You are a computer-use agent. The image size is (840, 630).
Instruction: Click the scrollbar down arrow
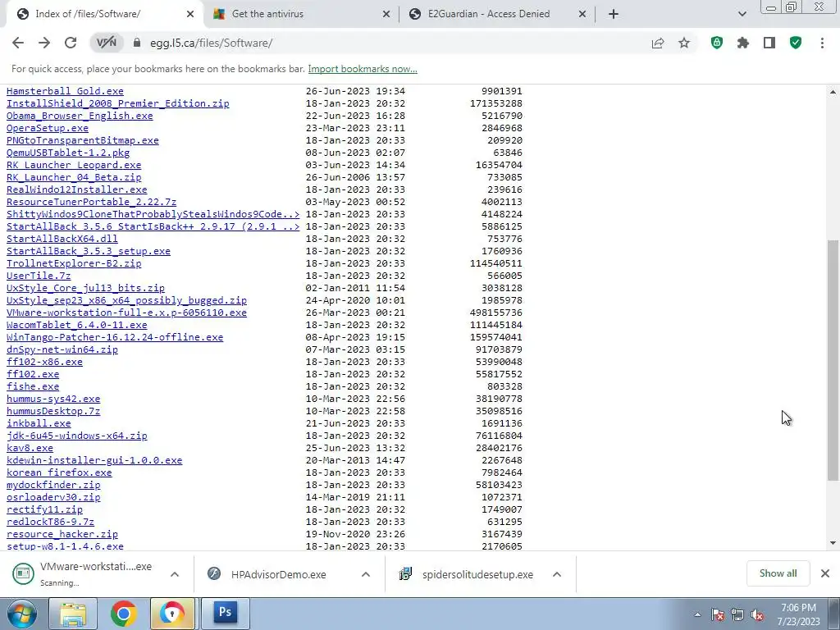(833, 543)
